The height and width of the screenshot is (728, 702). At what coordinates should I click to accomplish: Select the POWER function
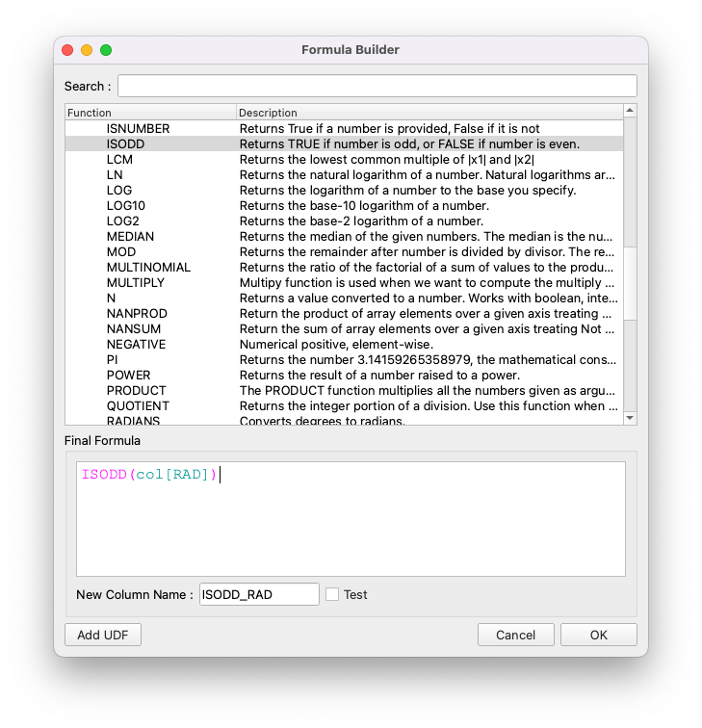tap(344, 375)
